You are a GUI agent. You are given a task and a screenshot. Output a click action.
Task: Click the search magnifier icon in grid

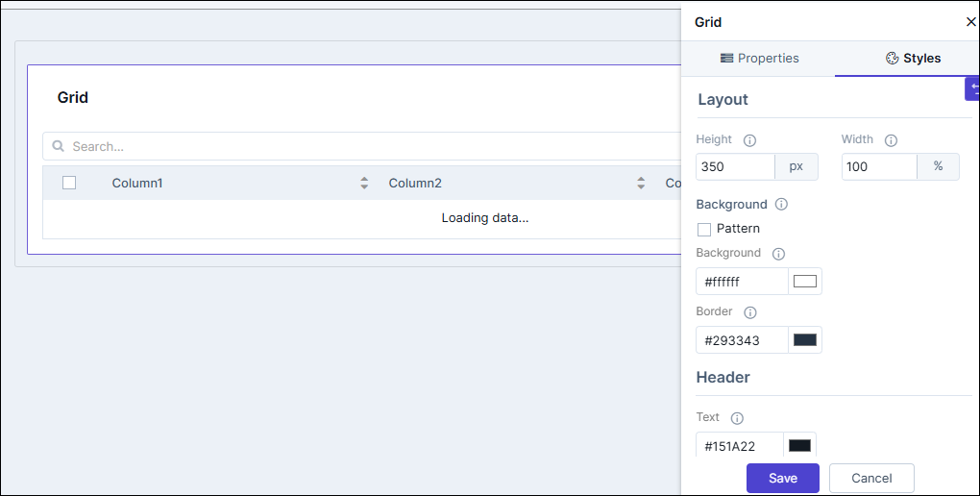click(58, 146)
